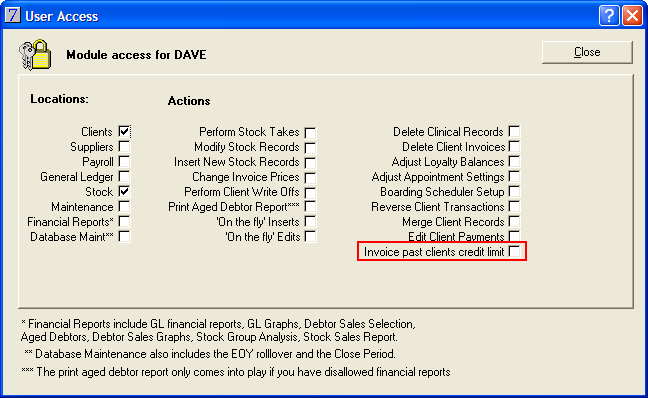Enable the Suppliers location checkbox
The height and width of the screenshot is (398, 648).
[124, 146]
